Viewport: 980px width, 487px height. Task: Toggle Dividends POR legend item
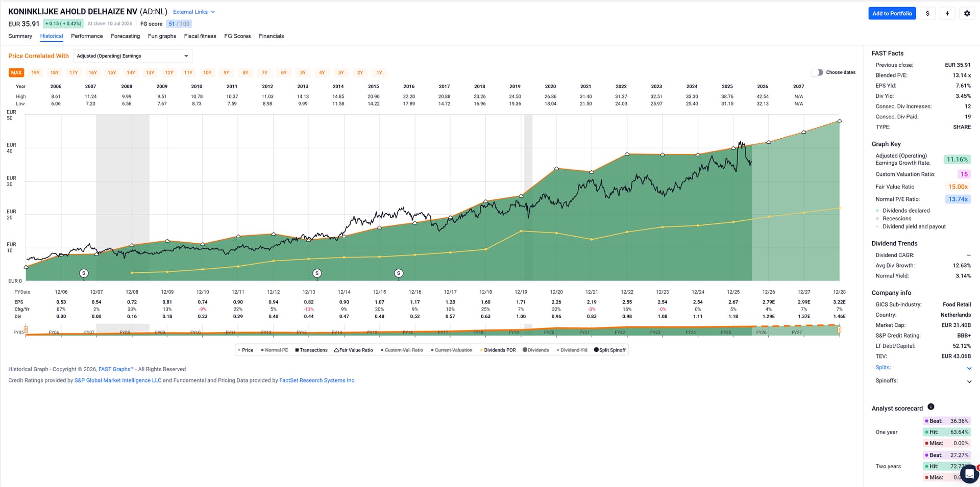point(498,350)
